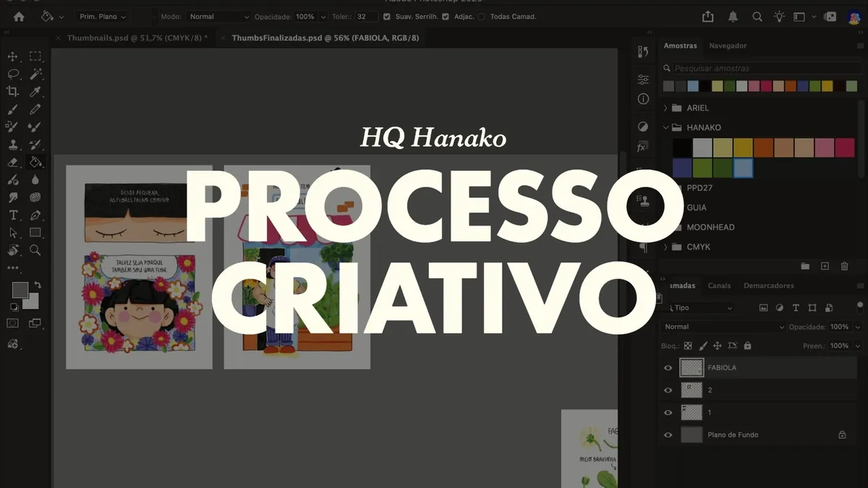Open the Discover lightbulb icon
The width and height of the screenshot is (868, 488).
[778, 17]
